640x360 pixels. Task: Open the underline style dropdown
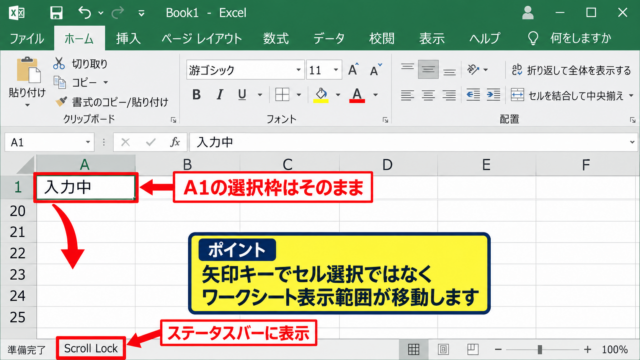[260, 95]
